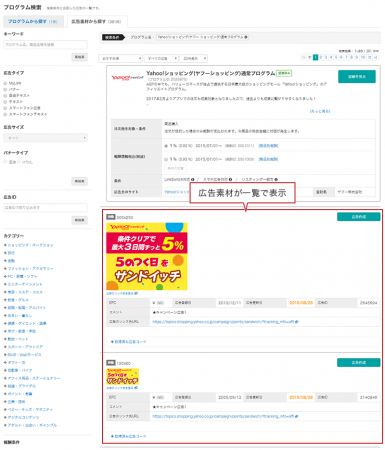Image resolution: width=385 pixels, height=450 pixels.
Task: Expand the ショッピング・オークション category
Action: coord(28,245)
